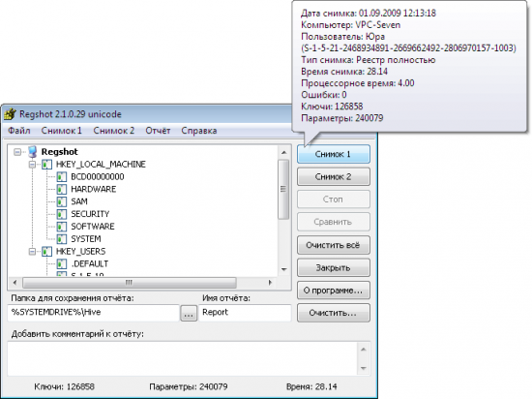Viewport: 532px width, 399px height.
Task: Open the Снимок 2 menu
Action: (x=114, y=131)
